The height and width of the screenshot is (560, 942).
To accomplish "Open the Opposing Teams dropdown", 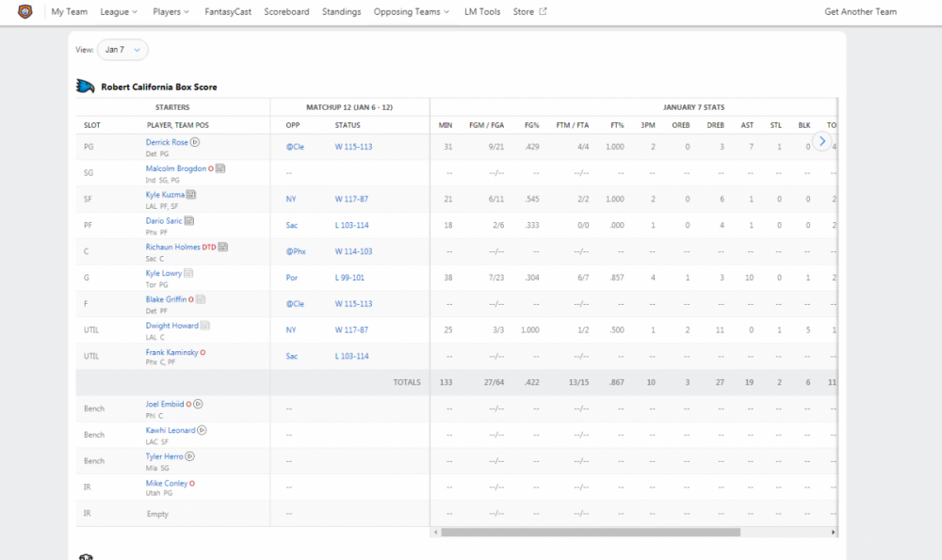I will (411, 12).
